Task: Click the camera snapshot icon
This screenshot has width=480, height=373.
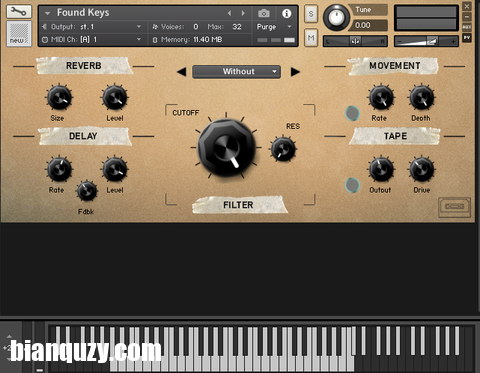Action: (x=264, y=13)
